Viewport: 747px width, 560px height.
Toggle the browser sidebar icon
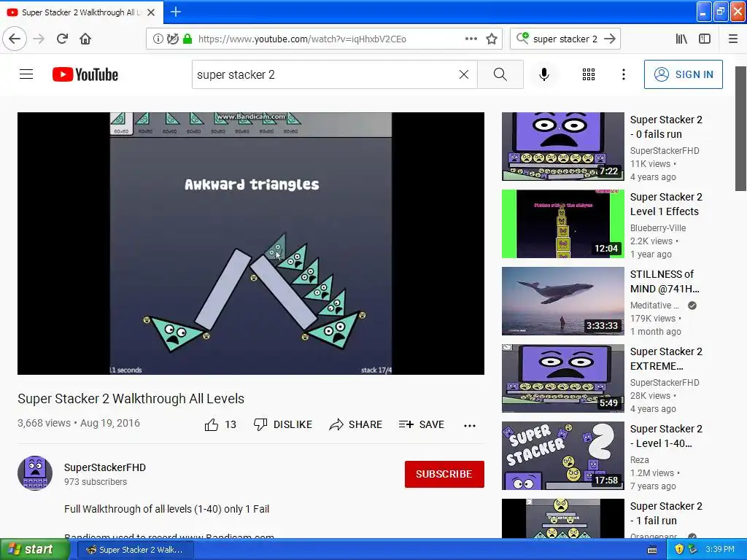[x=705, y=39]
